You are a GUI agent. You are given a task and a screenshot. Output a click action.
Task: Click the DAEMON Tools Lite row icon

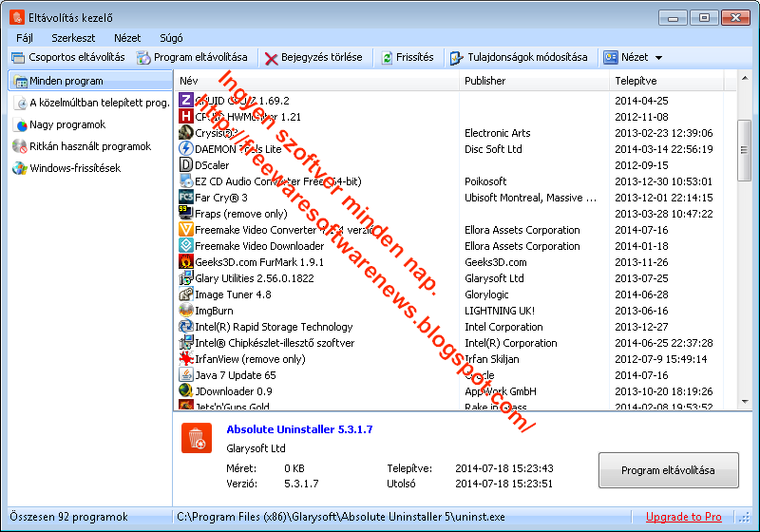pyautogui.click(x=186, y=148)
